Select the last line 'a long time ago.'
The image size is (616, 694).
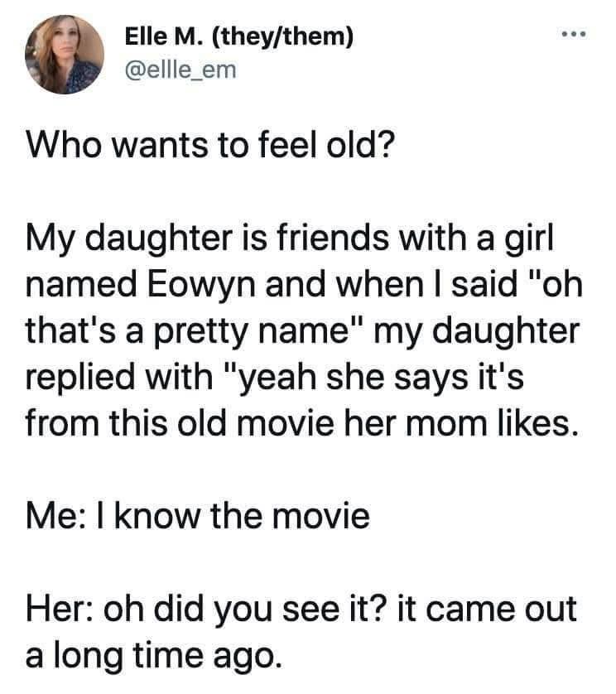(153, 656)
